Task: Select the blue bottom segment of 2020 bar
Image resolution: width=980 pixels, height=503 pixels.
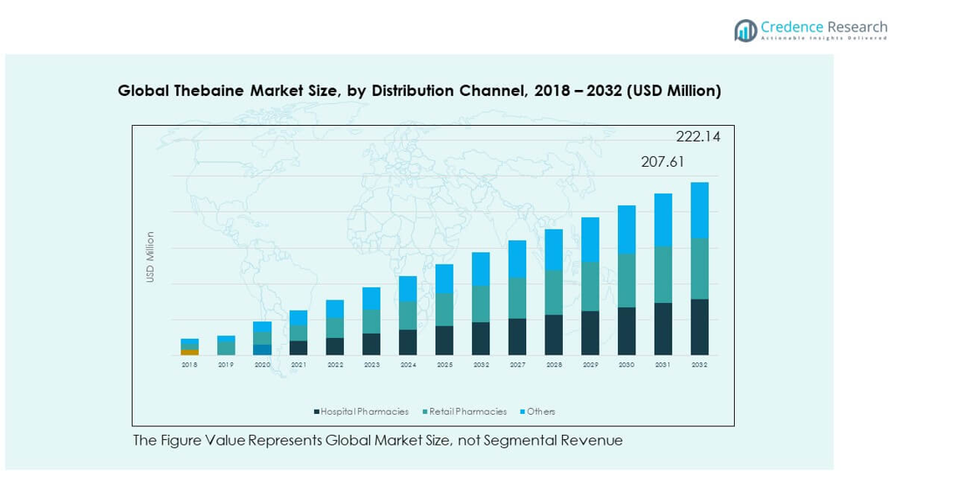Action: click(262, 349)
